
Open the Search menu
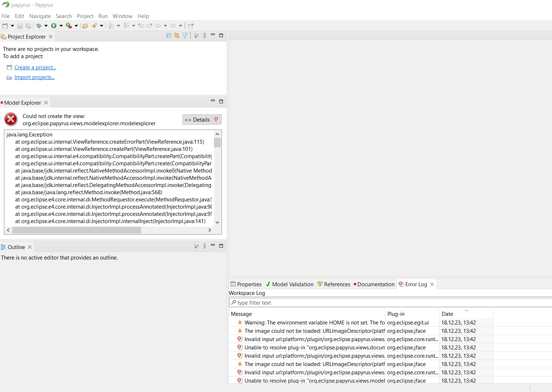[64, 16]
